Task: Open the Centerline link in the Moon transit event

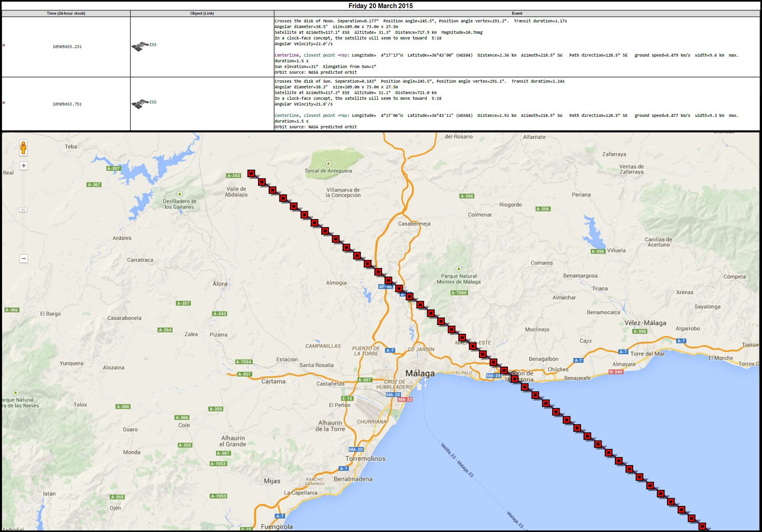Action: 287,55
